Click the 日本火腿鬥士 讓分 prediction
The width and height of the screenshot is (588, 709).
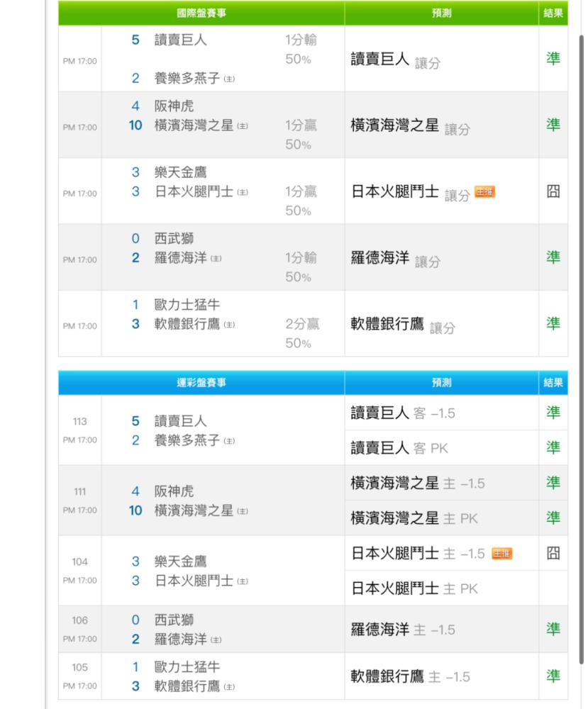(410, 193)
